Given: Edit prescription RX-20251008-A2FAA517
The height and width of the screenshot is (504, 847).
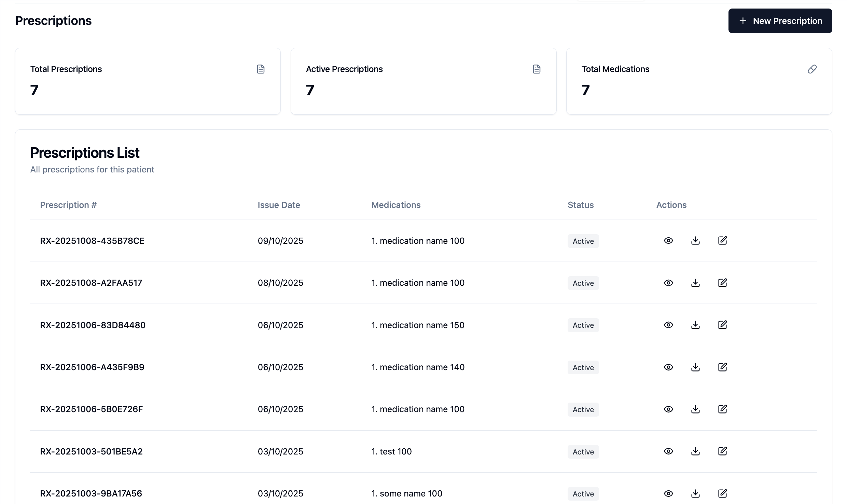Looking at the screenshot, I should [722, 283].
